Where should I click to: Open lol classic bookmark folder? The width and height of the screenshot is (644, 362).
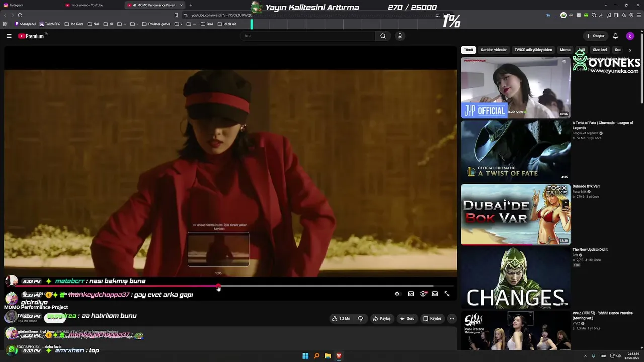point(227,24)
